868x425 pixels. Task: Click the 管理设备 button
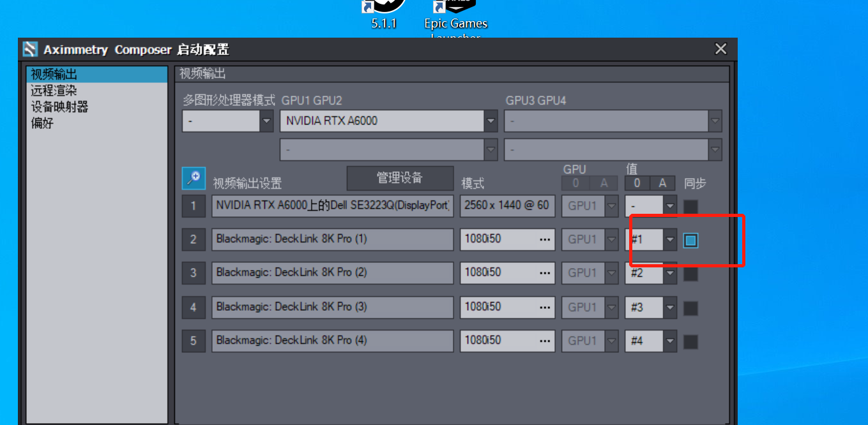[400, 178]
